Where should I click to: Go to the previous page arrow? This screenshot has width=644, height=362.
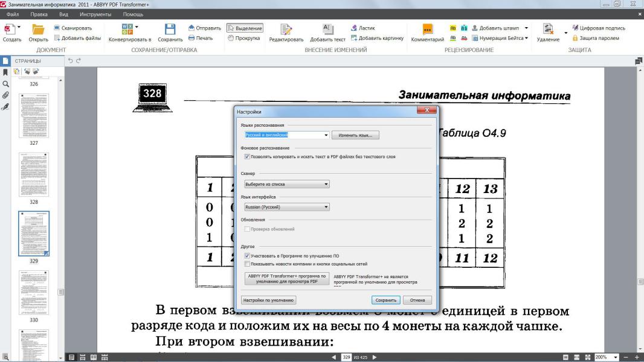[x=333, y=358]
